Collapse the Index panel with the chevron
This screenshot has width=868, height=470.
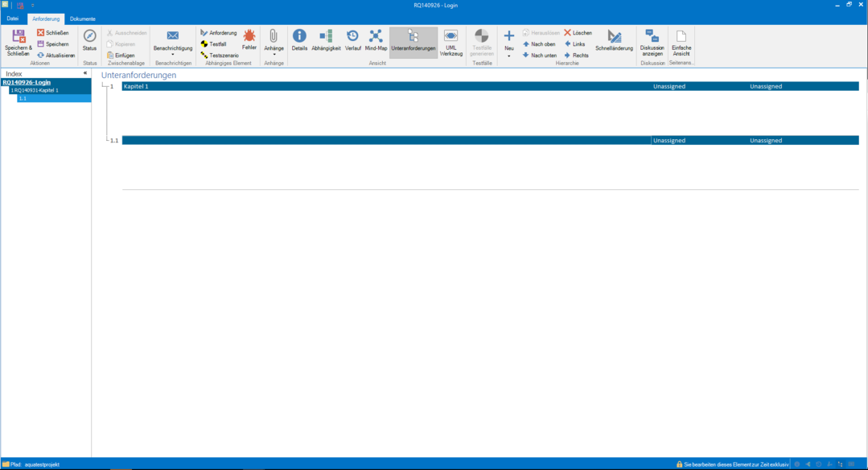tap(85, 73)
